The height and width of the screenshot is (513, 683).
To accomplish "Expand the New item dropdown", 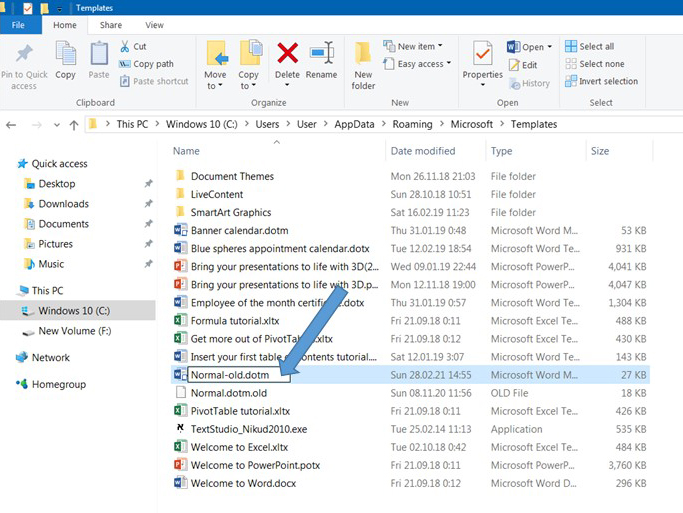I will click(x=418, y=47).
